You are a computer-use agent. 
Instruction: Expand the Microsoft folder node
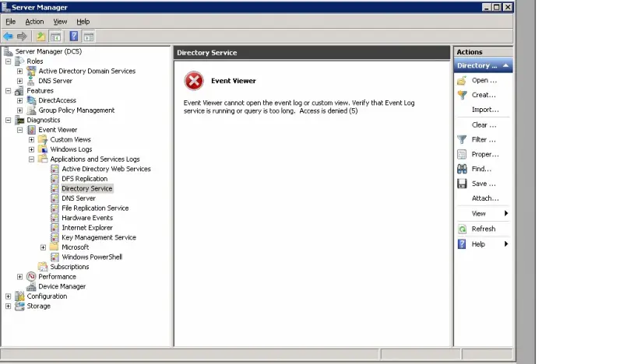pos(43,247)
